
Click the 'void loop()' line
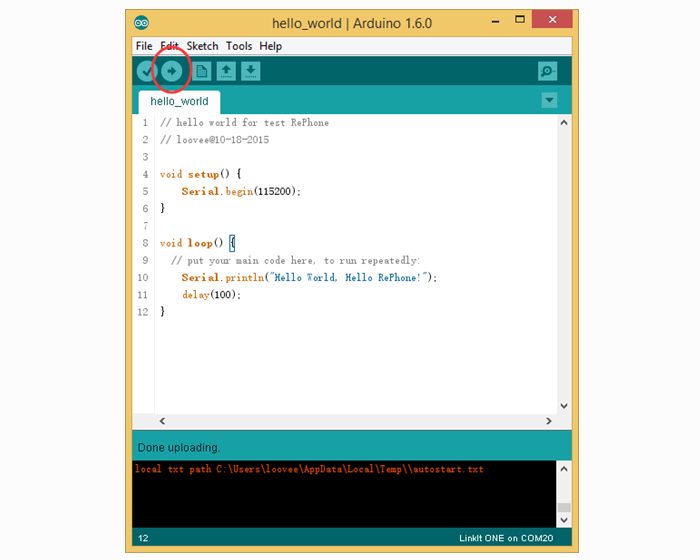tap(197, 243)
